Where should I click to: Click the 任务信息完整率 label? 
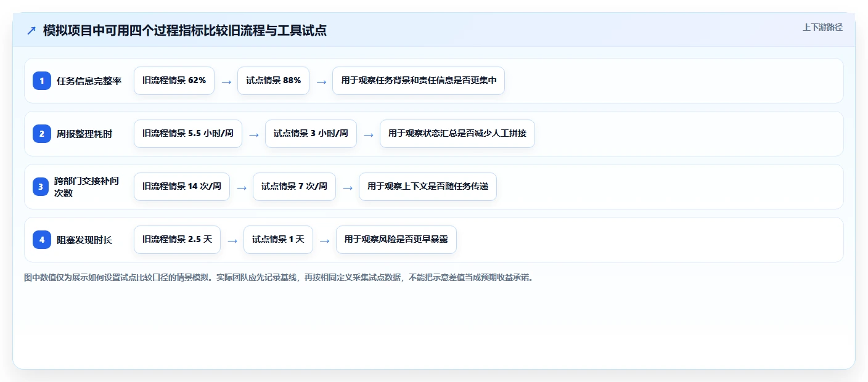pos(89,81)
